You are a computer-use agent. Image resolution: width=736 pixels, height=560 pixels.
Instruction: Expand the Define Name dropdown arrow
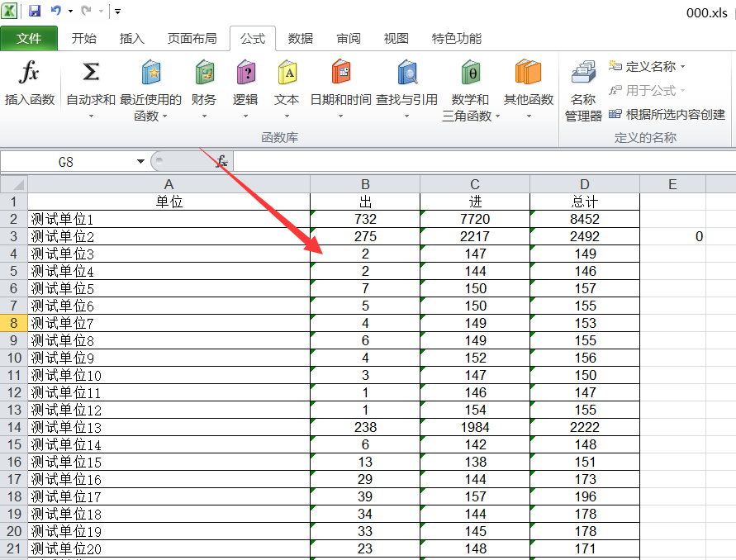click(x=683, y=67)
